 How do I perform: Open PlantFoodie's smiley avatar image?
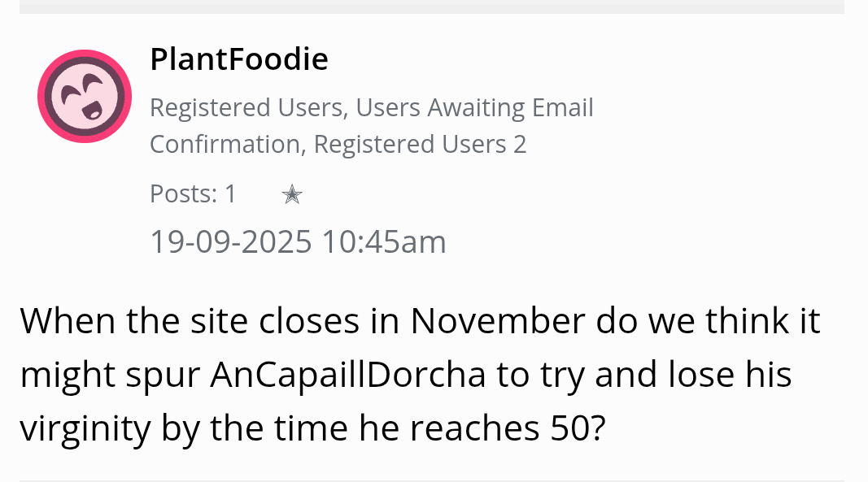[85, 96]
